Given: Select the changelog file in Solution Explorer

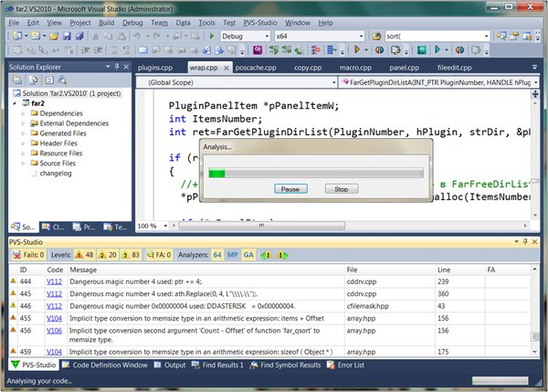Looking at the screenshot, I should pyautogui.click(x=56, y=174).
